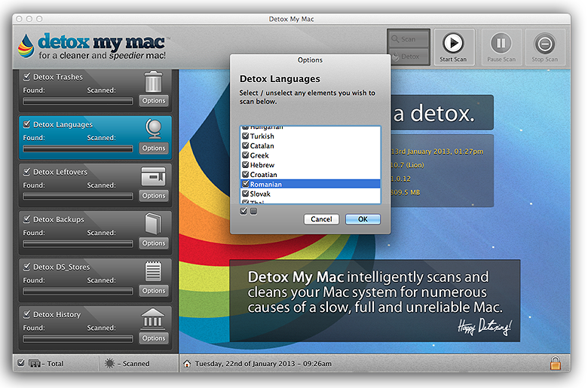Click the padlock icon in the status bar
The width and height of the screenshot is (588, 388).
click(x=556, y=363)
